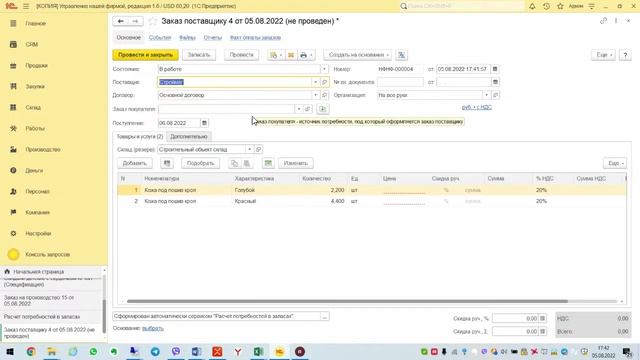
Task: Click the percent discount icon next to Создать на основании
Action: pos(401,55)
